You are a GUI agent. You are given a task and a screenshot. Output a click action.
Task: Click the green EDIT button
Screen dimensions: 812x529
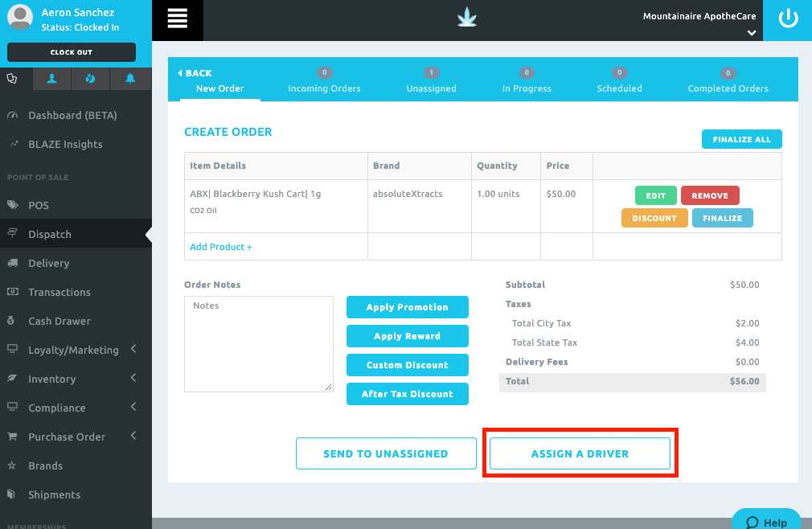click(x=655, y=195)
